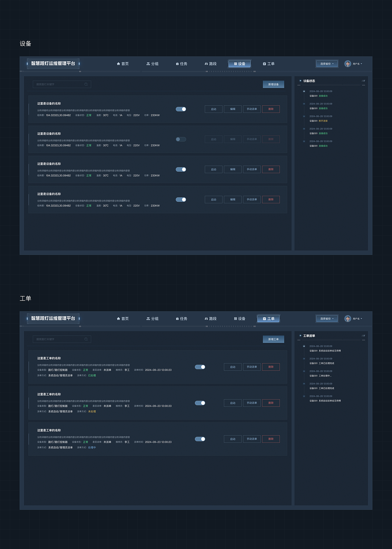
Task: Expand the 用户名 menu on the 设备 screen
Action: [357, 64]
